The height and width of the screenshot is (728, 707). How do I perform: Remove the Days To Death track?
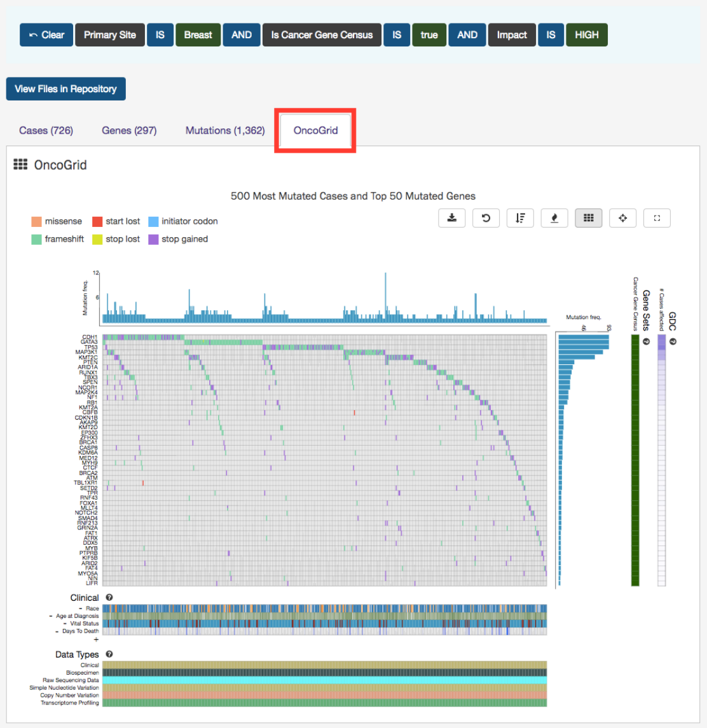(57, 631)
